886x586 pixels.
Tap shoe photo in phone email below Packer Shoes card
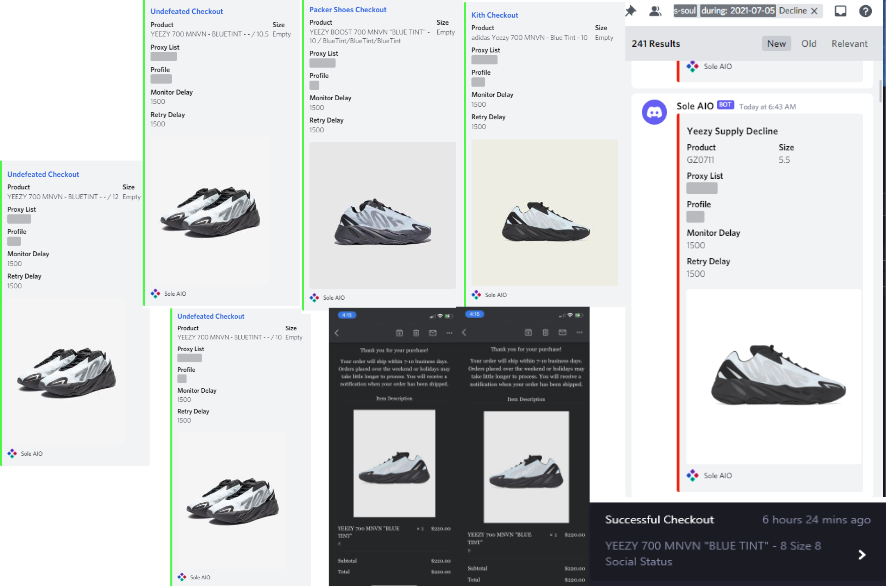click(x=394, y=463)
